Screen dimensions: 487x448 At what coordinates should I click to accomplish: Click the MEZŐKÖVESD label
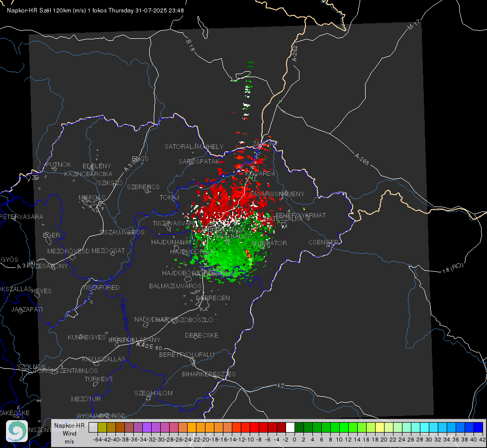point(68,251)
